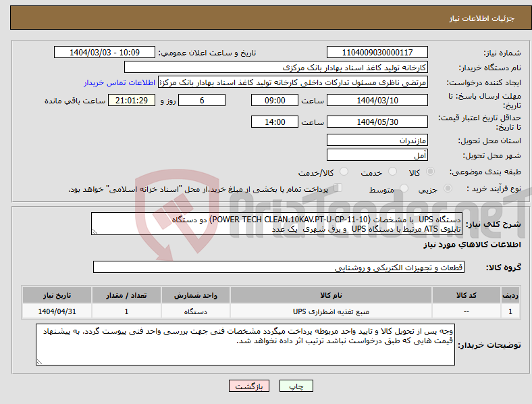This screenshot has height=404, width=532.
Task: Click the delivery city field آمل
Action: (x=377, y=155)
